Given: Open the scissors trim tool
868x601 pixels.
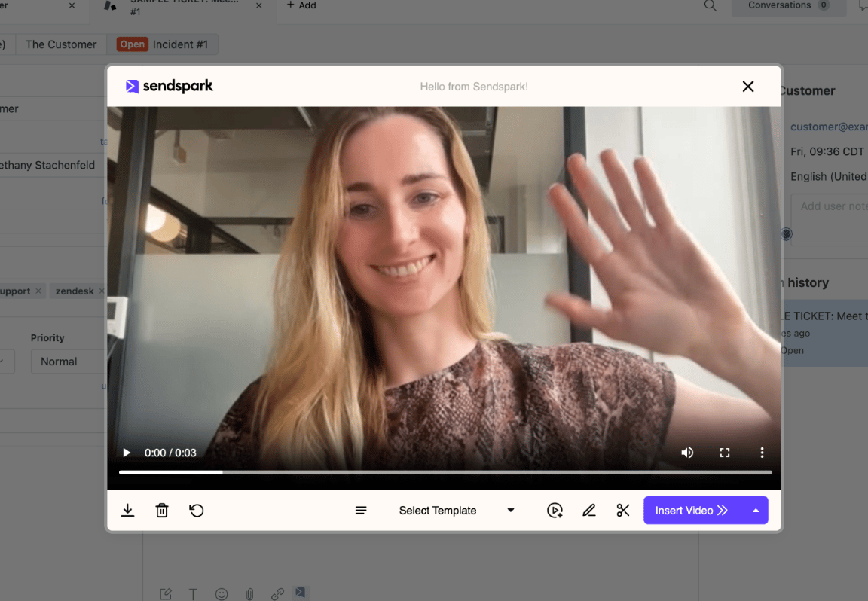Looking at the screenshot, I should tap(623, 510).
